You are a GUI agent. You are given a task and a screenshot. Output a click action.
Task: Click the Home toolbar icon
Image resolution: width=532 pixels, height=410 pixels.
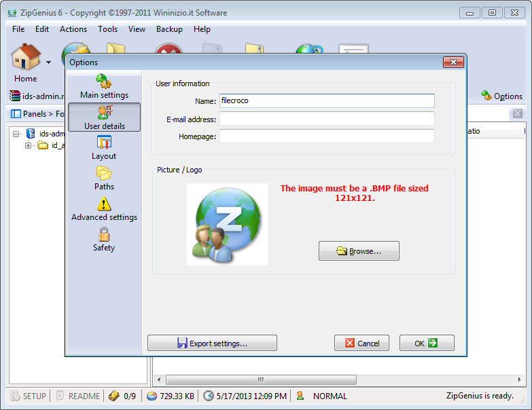[26, 57]
